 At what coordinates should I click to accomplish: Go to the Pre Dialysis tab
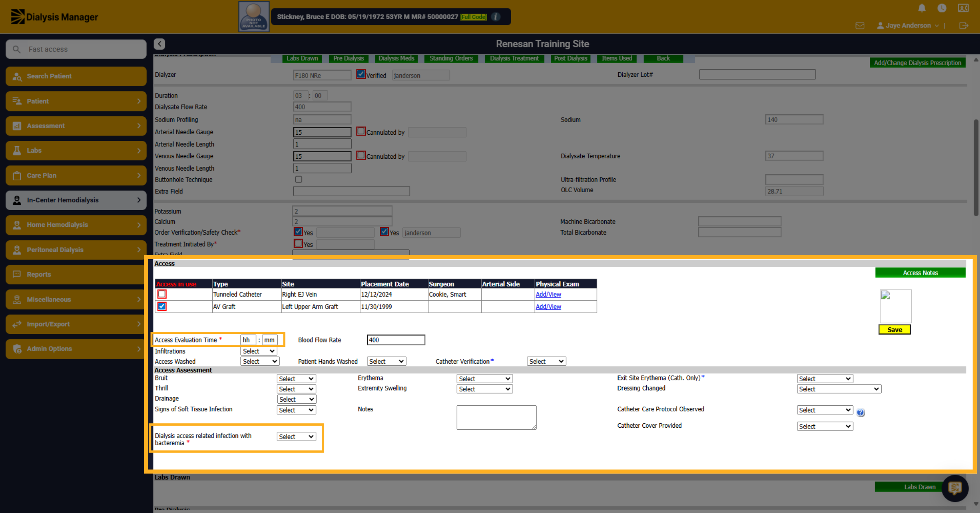tap(348, 58)
